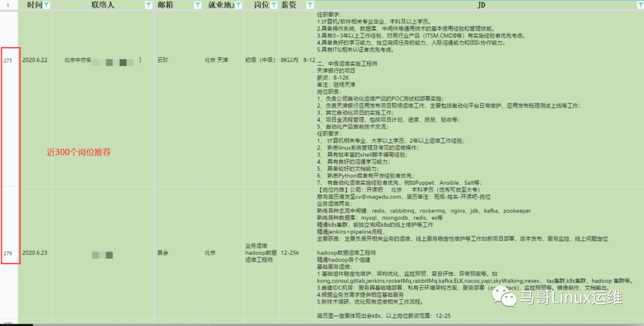Viewport: 644px width, 326px height.
Task: Open the 薪资 column filter dropdown
Action: point(310,5)
